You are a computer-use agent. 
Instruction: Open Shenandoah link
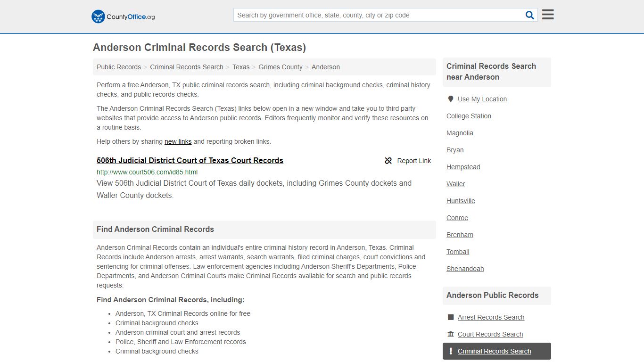click(465, 269)
